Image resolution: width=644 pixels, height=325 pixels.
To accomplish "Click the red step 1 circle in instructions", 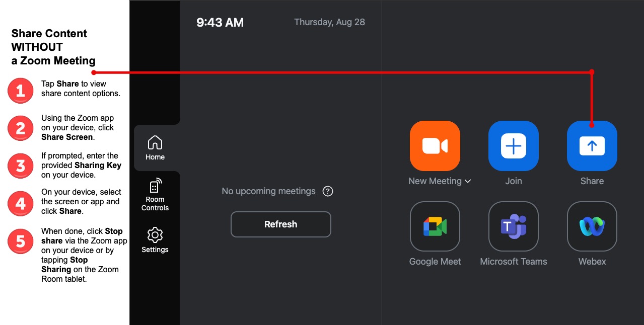I will tap(20, 91).
